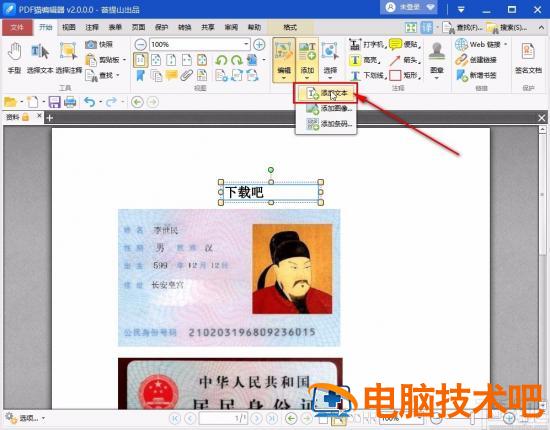550x430 pixels.
Task: Select the Underline (下划线) tool
Action: [368, 75]
